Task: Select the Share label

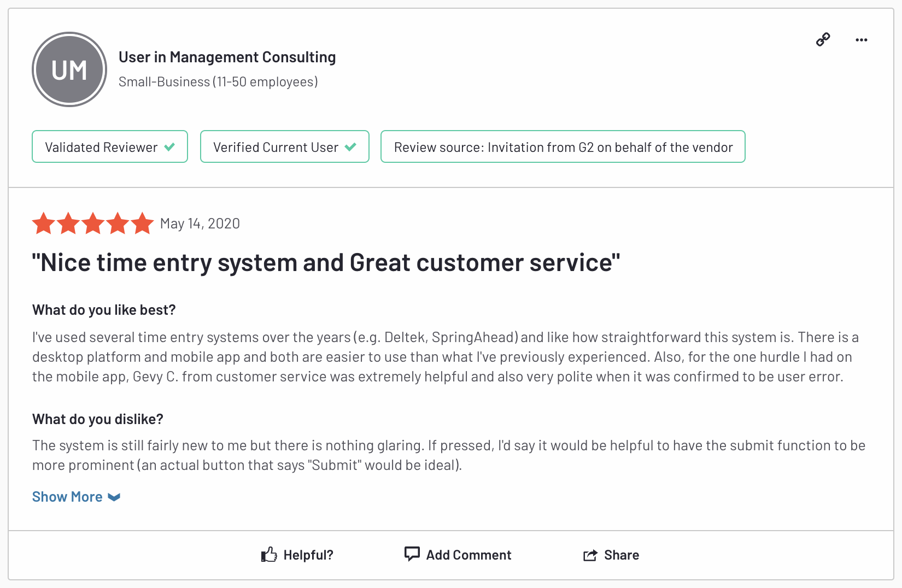Action: (x=622, y=555)
